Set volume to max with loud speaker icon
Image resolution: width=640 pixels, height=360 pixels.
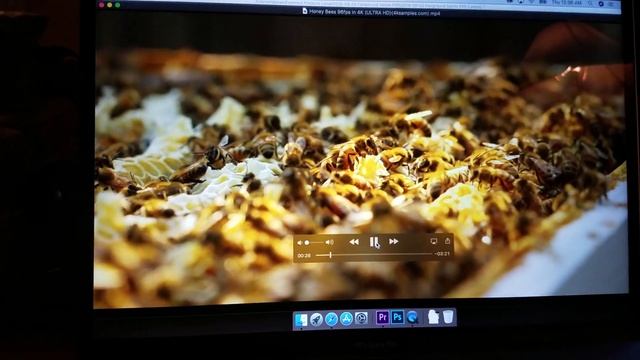coord(330,242)
